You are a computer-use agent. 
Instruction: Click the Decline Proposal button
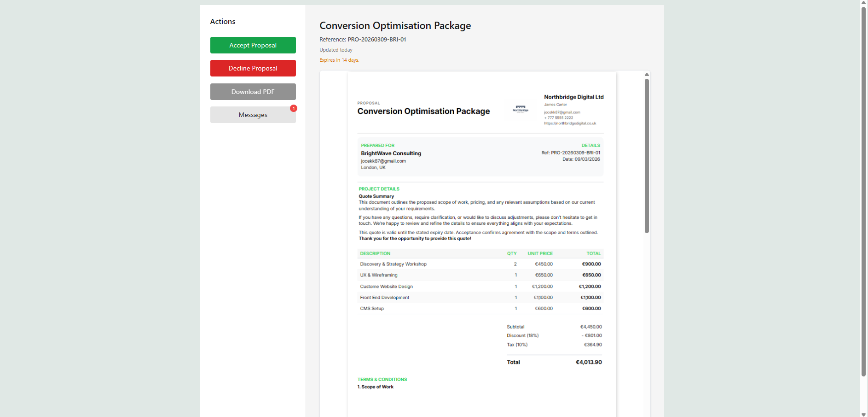pyautogui.click(x=253, y=68)
